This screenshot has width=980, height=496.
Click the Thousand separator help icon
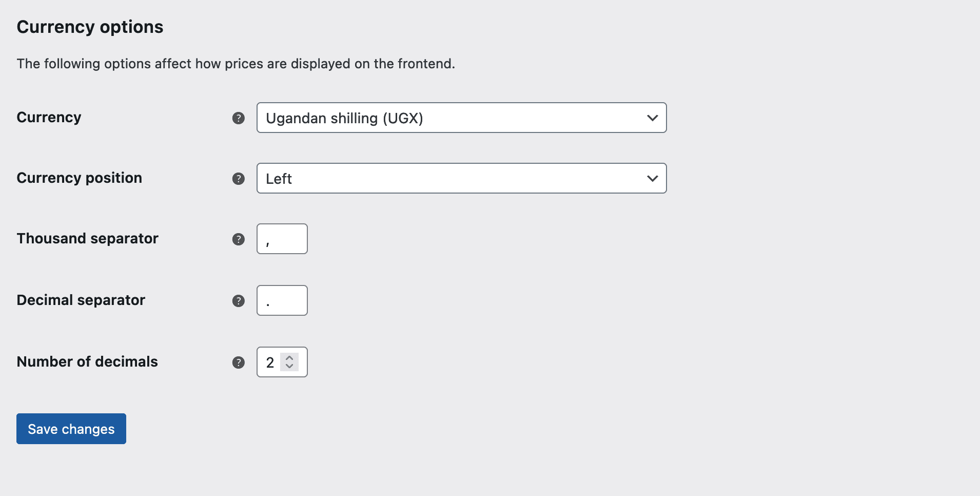(x=238, y=239)
